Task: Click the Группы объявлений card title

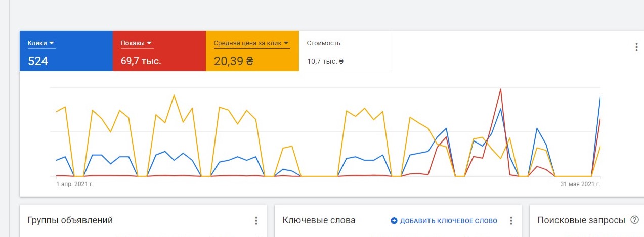Action: pos(70,220)
